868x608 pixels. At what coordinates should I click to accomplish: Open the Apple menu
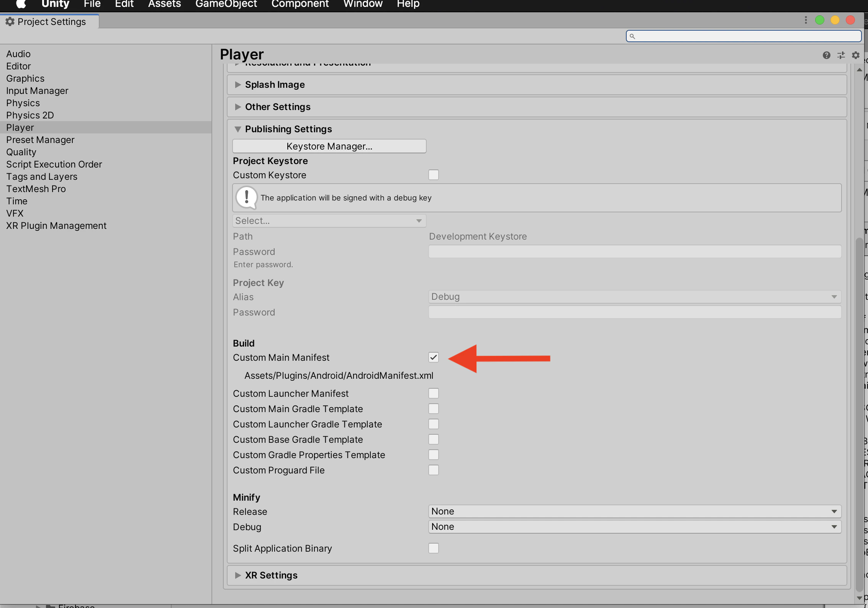pyautogui.click(x=20, y=4)
